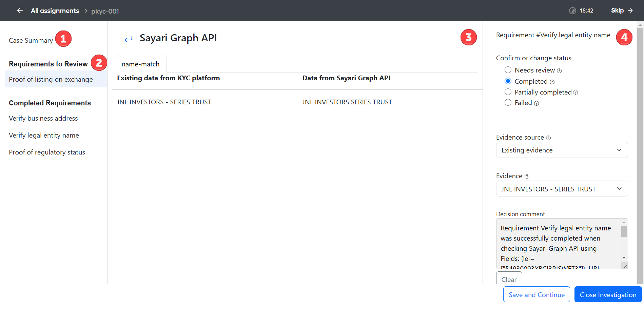The height and width of the screenshot is (309, 644).
Task: Open help icon beside Evidence source label
Action: tap(548, 138)
